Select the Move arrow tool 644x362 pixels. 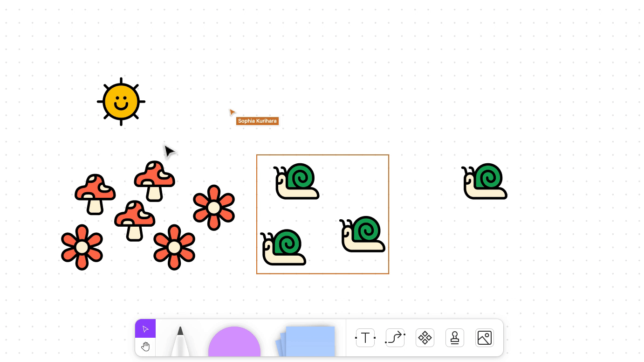tap(145, 329)
